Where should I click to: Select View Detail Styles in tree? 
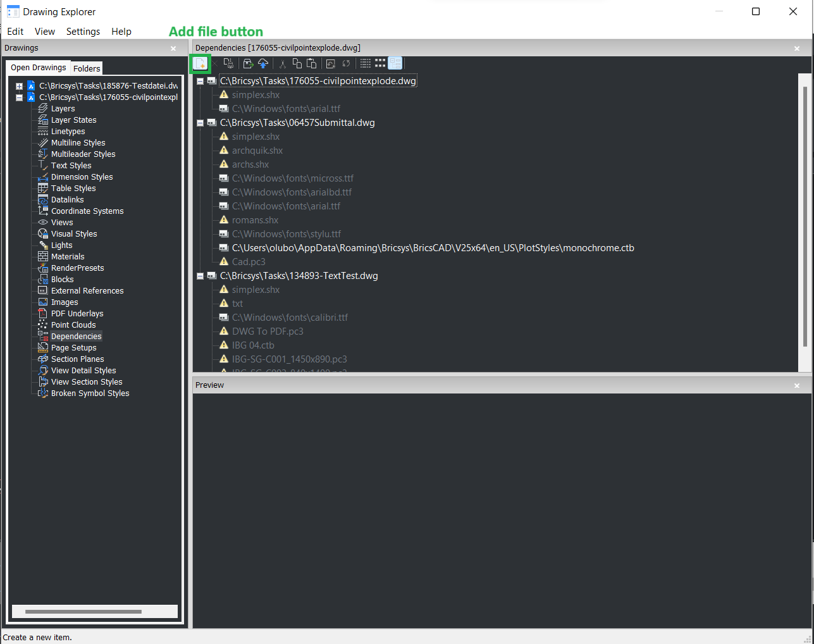coord(83,371)
